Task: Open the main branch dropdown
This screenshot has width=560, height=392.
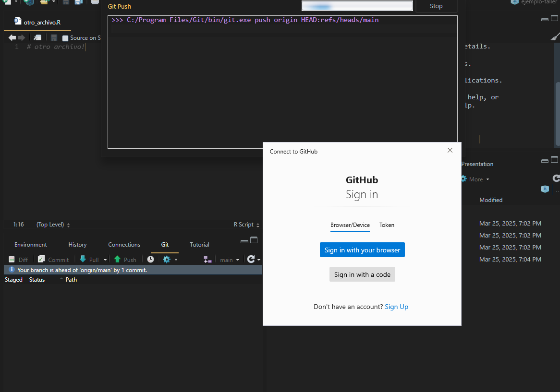Action: click(230, 260)
